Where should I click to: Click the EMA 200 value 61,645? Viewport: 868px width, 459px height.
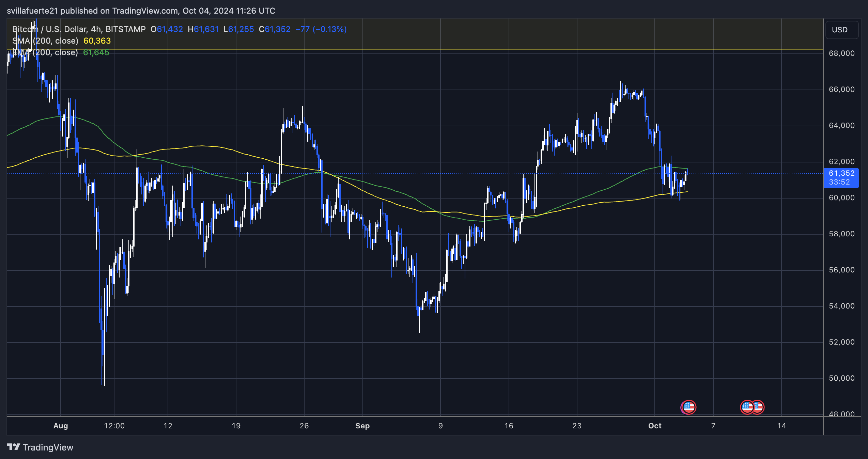click(96, 52)
